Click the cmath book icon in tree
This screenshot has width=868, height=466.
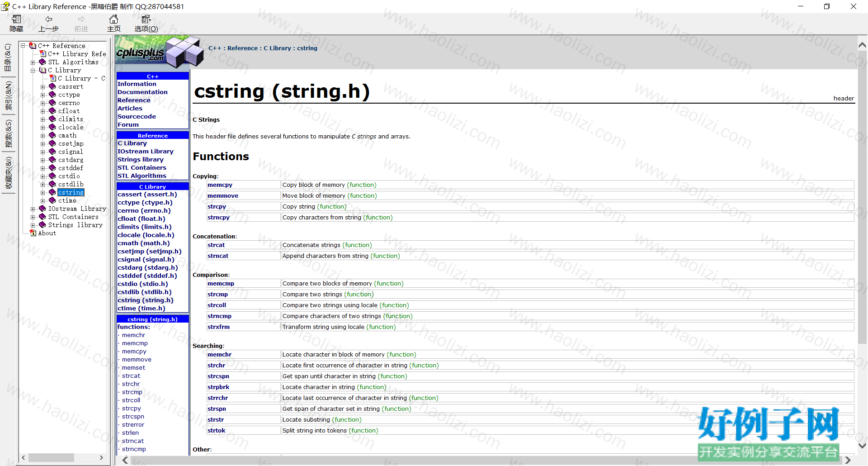tap(53, 135)
